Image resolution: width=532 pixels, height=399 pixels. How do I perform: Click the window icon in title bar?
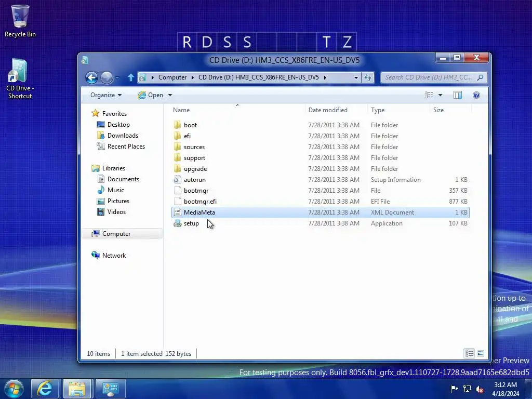[x=85, y=60]
